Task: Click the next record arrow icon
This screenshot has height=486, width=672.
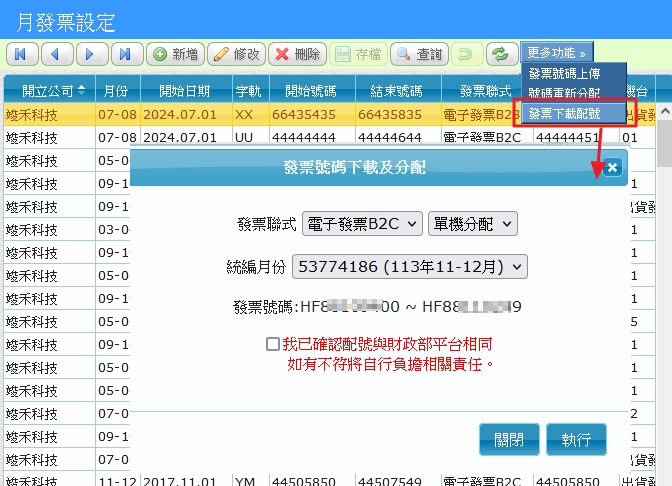Action: pyautogui.click(x=90, y=54)
